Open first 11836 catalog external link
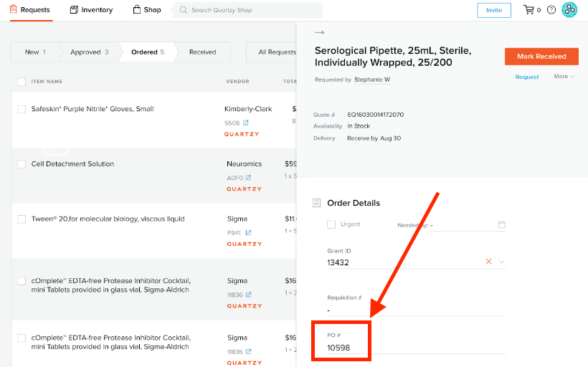Image resolution: width=588 pixels, height=367 pixels. coord(248,295)
